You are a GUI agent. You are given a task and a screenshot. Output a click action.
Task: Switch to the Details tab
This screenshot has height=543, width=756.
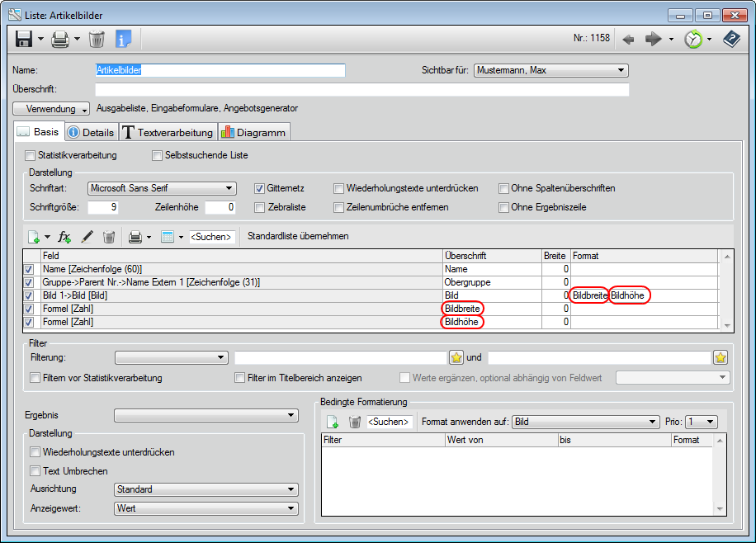[91, 132]
